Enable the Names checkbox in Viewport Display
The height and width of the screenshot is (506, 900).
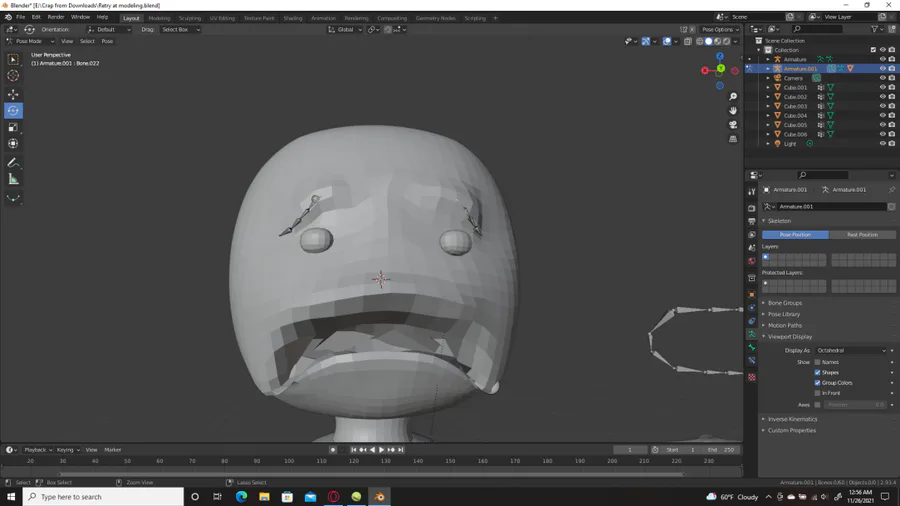tap(817, 362)
